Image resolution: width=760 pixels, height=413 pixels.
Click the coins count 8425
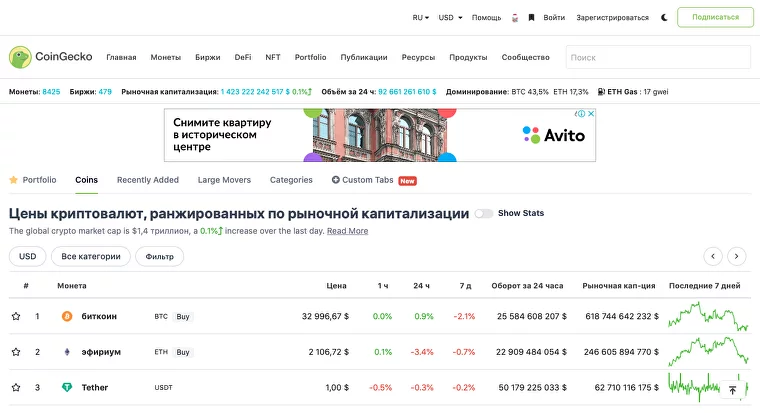(x=51, y=92)
